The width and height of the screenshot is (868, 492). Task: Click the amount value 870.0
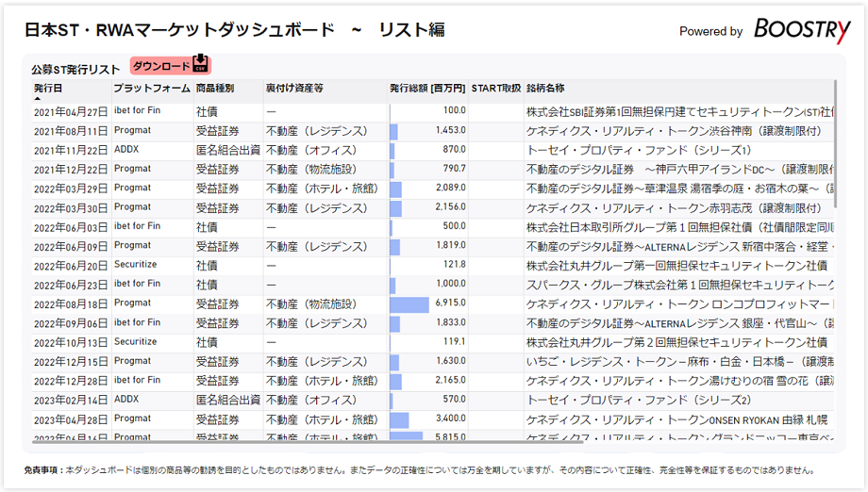454,149
